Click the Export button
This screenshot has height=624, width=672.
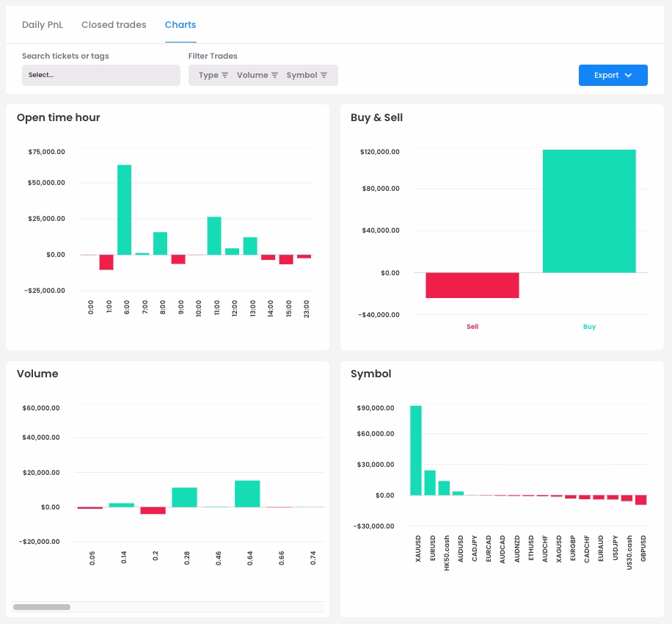[613, 75]
